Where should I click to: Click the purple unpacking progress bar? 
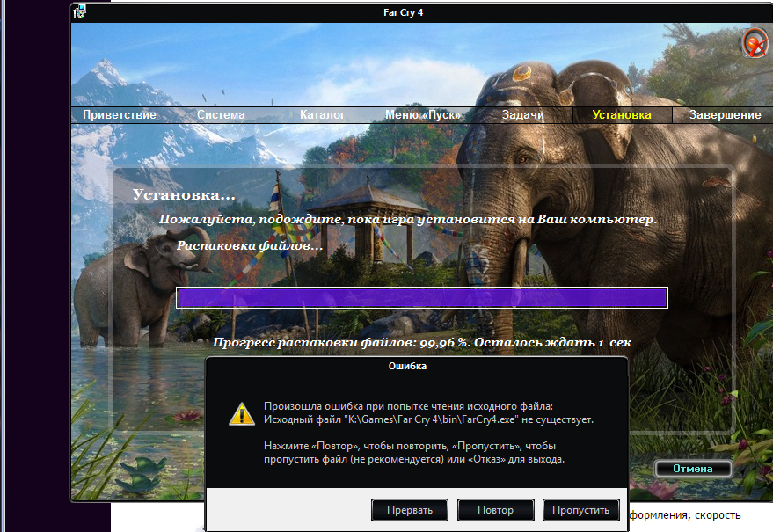pyautogui.click(x=422, y=298)
